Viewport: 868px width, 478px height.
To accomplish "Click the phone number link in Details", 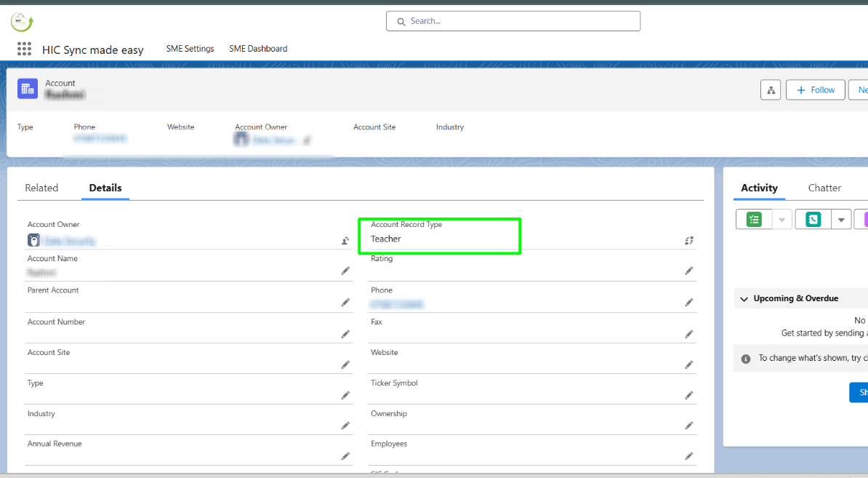I will pyautogui.click(x=397, y=304).
